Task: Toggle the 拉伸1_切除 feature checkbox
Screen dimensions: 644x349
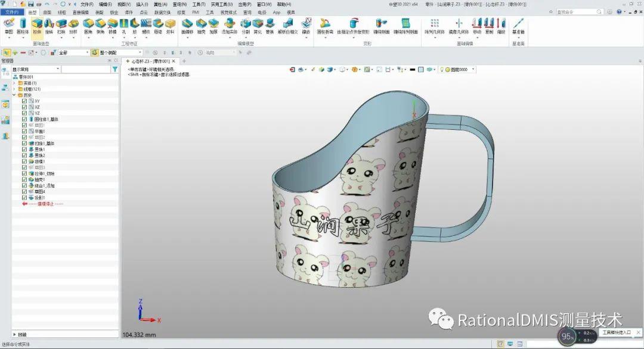Action: [x=24, y=173]
